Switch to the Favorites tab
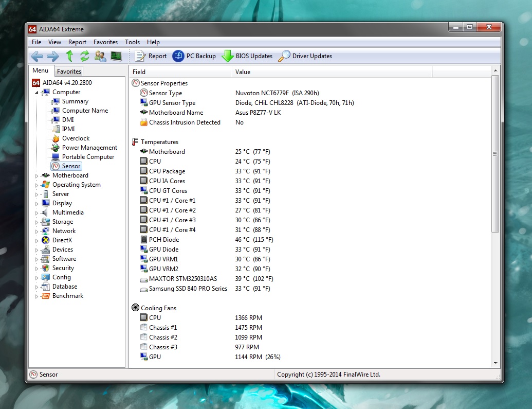This screenshot has height=409, width=532. (x=69, y=72)
